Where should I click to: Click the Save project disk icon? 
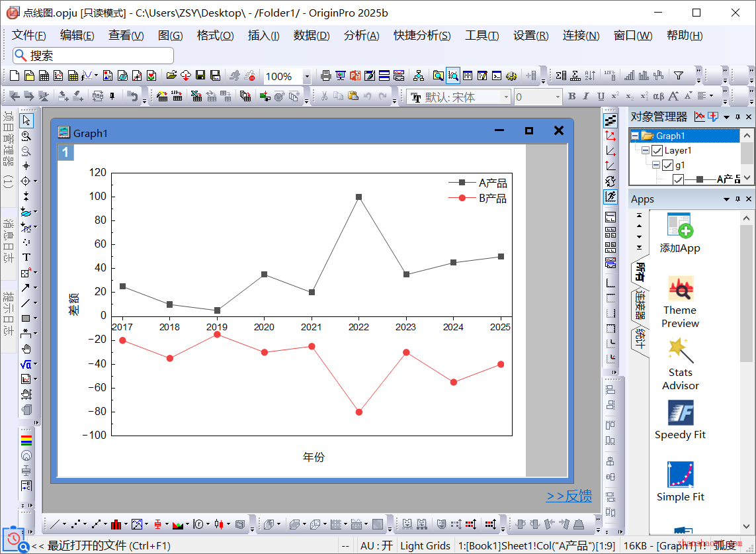tap(200, 76)
